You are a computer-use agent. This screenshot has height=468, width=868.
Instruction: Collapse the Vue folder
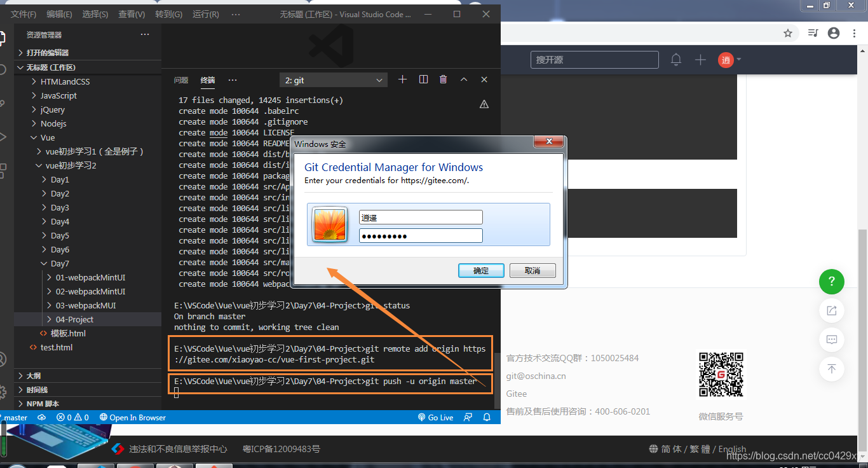88,137
